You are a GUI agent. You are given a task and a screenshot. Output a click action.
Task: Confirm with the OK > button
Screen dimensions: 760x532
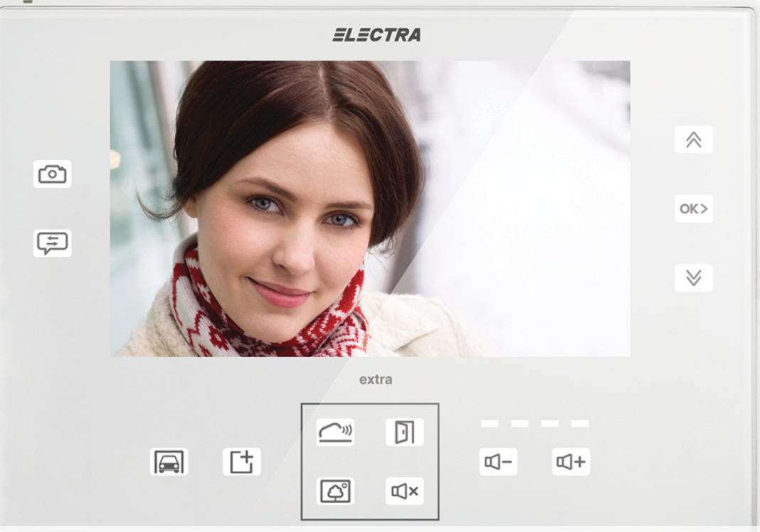[x=693, y=209]
